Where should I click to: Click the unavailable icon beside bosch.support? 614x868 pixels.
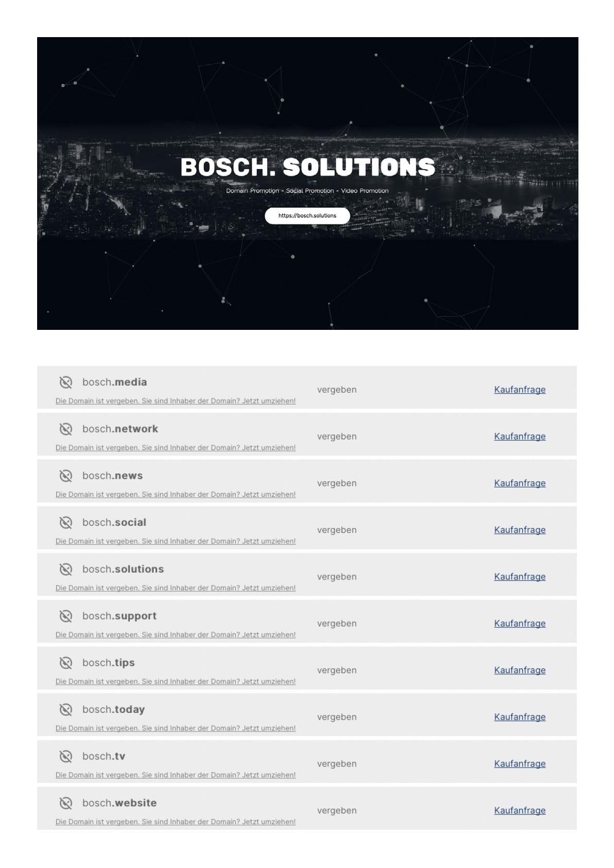point(65,616)
